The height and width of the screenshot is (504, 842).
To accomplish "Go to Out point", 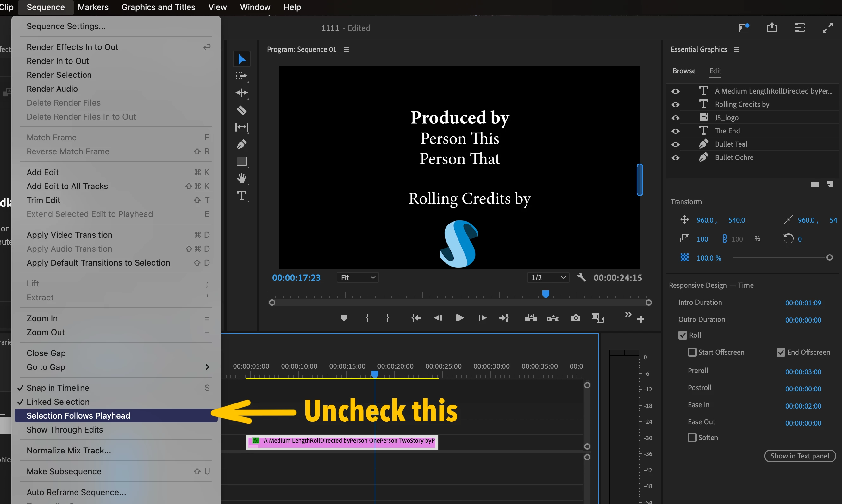I will pyautogui.click(x=504, y=318).
